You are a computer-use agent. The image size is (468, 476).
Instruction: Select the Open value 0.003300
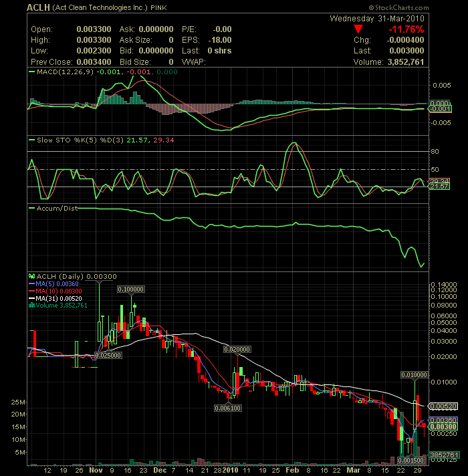click(94, 29)
